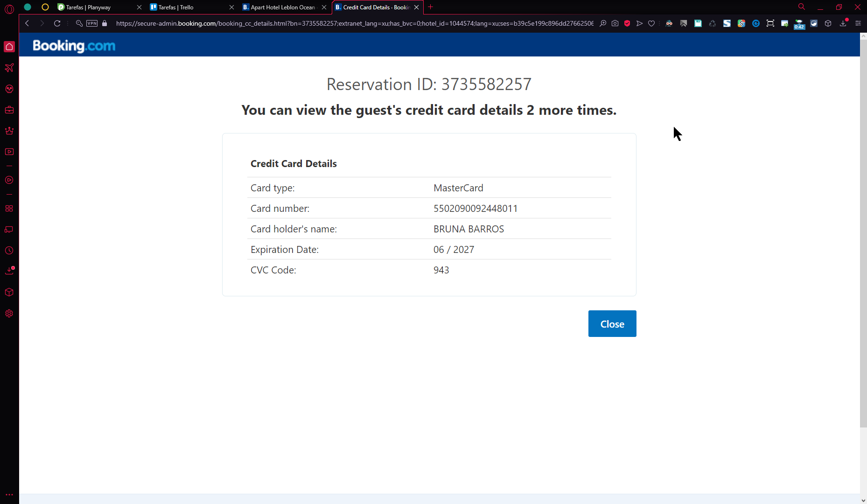Bookmark this page with the heart icon
The image size is (867, 504).
point(651,23)
